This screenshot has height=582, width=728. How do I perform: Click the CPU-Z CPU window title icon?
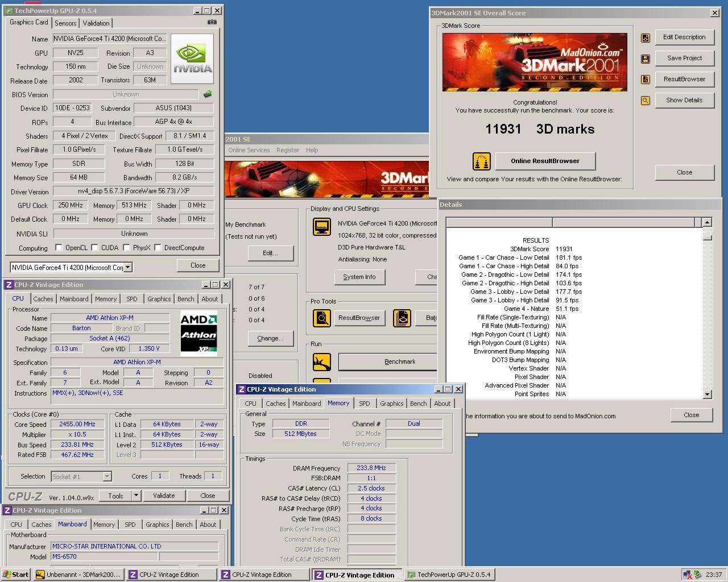9,285
